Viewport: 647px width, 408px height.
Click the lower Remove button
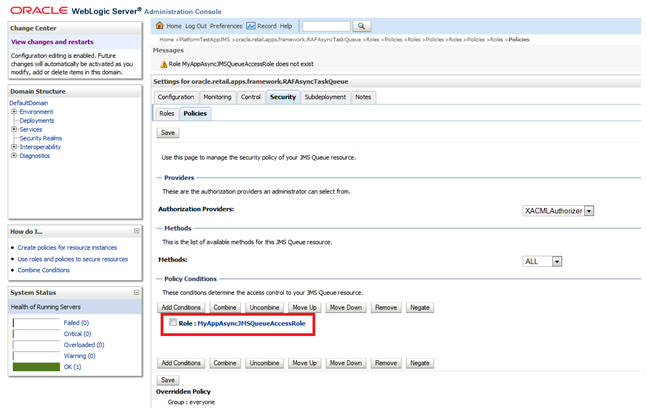point(386,363)
